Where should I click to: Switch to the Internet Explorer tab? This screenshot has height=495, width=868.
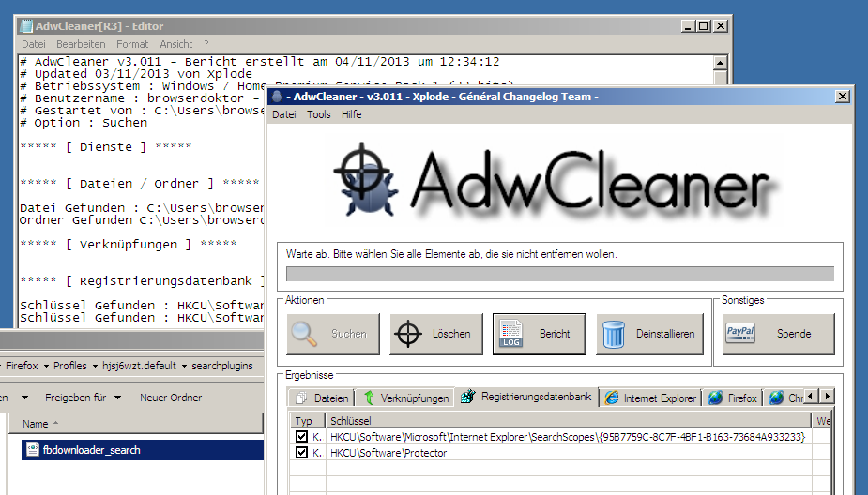click(x=650, y=398)
